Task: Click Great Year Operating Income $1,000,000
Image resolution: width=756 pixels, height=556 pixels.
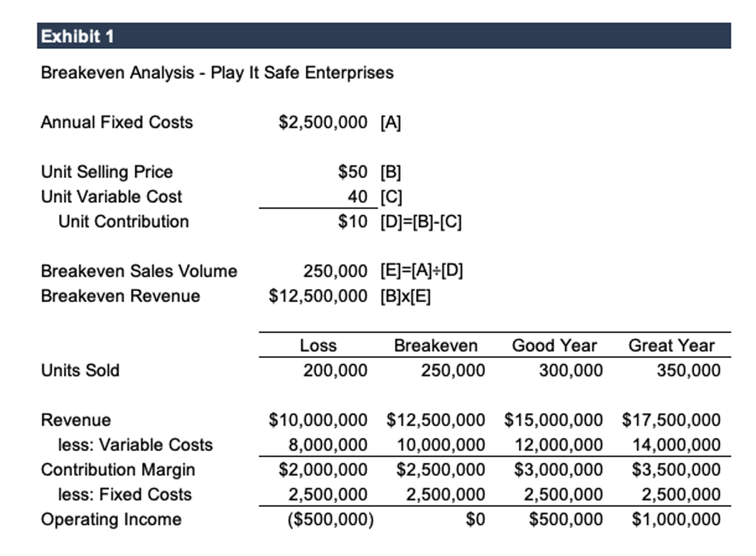Action: coord(671,520)
